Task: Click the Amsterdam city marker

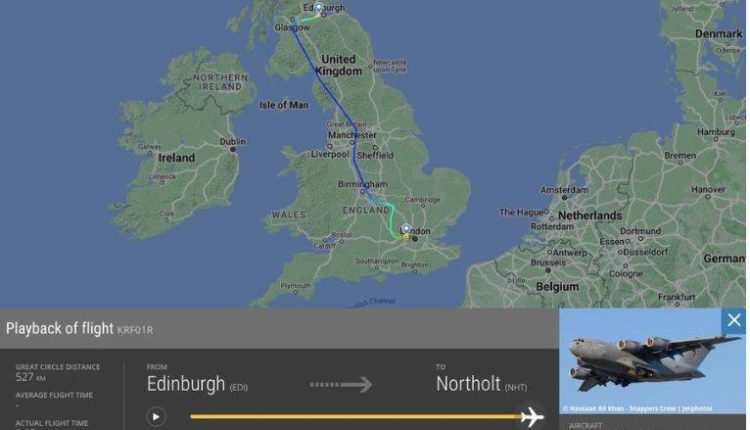Action: pyautogui.click(x=564, y=197)
